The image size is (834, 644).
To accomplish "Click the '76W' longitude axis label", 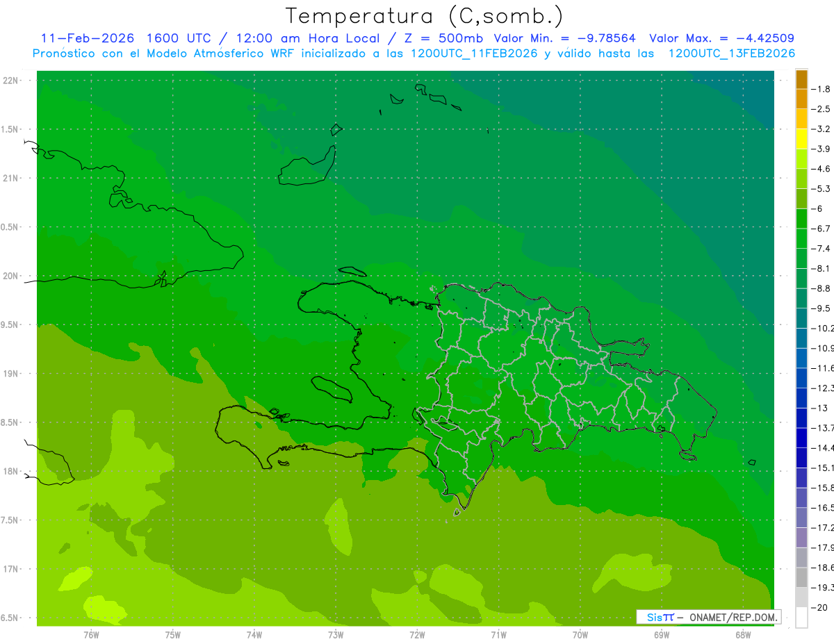I will [x=91, y=635].
